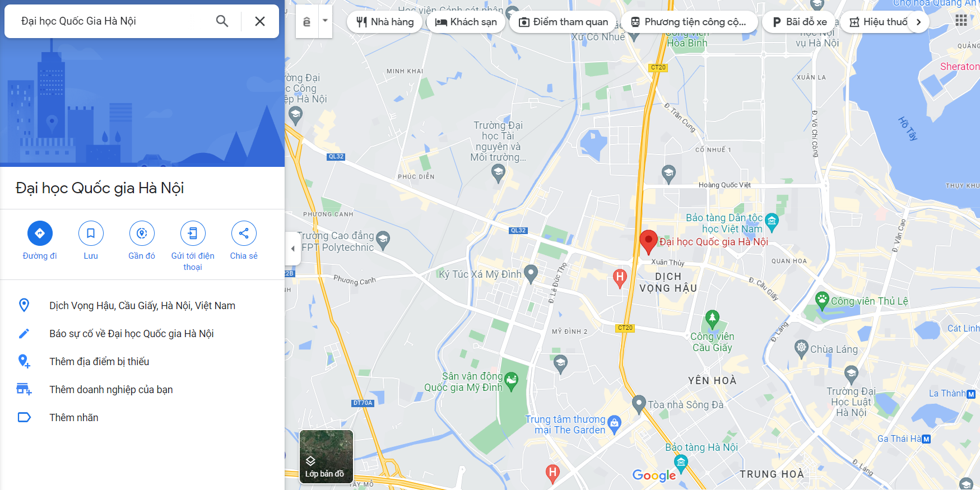
Task: Send to phone via Gửi tới điện thoại
Action: (193, 234)
